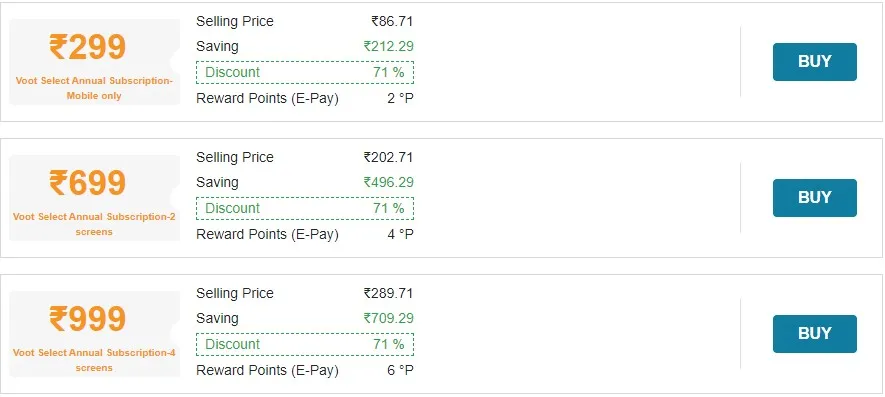Click the 71% Discount box for ₹299 plan

pos(305,72)
